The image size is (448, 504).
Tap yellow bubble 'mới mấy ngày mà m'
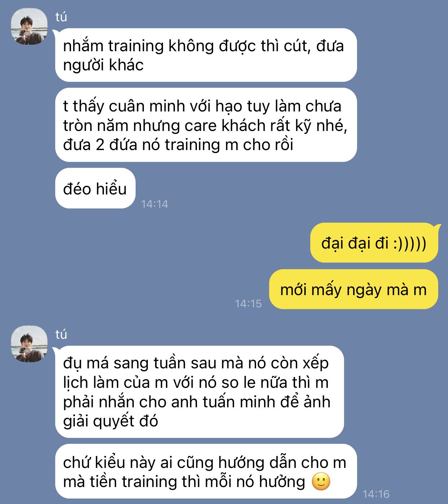tap(353, 289)
